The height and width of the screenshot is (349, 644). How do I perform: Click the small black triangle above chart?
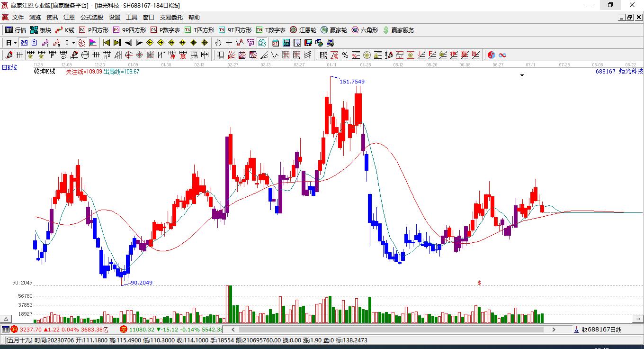(522, 75)
